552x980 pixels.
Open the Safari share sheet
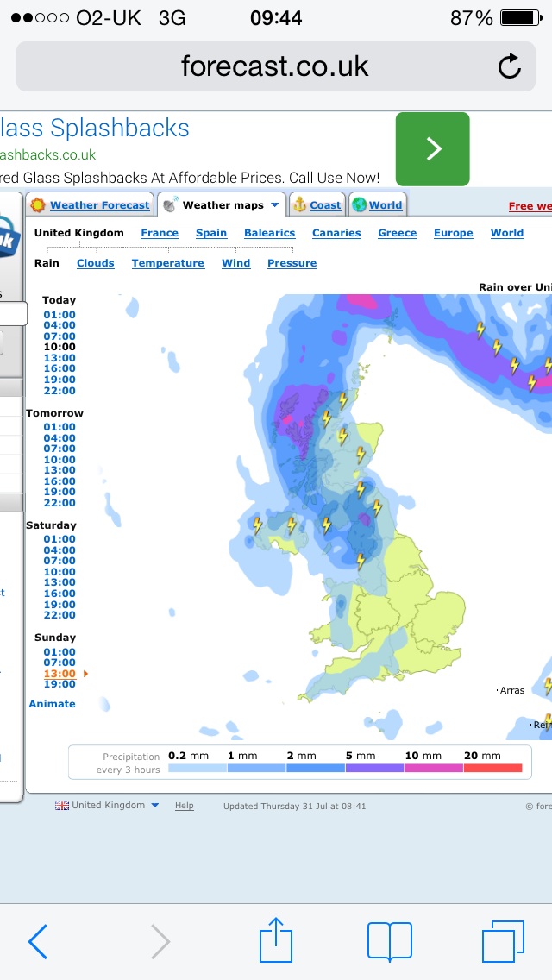coord(276,939)
